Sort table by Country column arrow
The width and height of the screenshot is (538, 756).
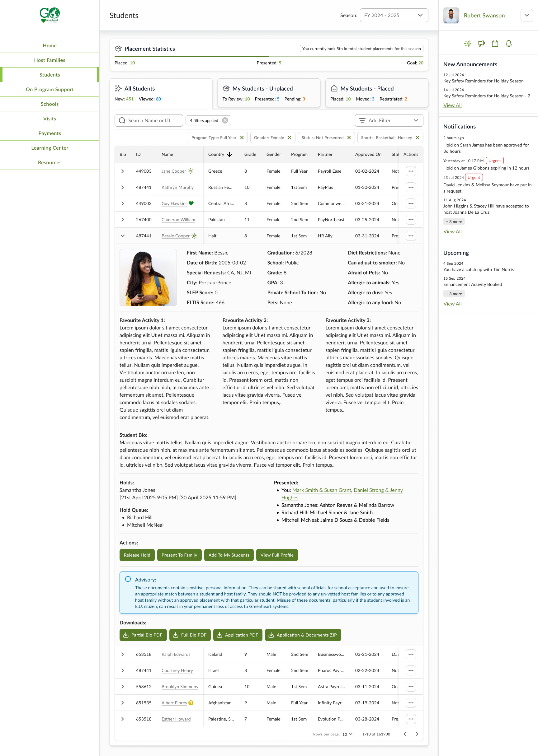pyautogui.click(x=229, y=155)
